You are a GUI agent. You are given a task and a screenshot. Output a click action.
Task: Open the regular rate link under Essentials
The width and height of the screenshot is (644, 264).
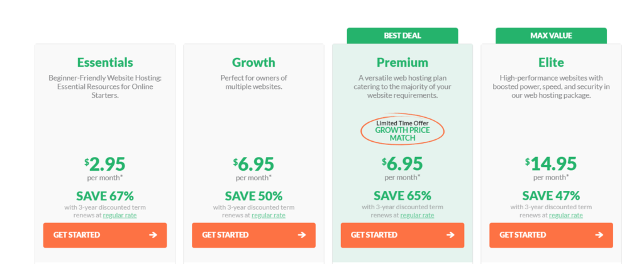[120, 215]
